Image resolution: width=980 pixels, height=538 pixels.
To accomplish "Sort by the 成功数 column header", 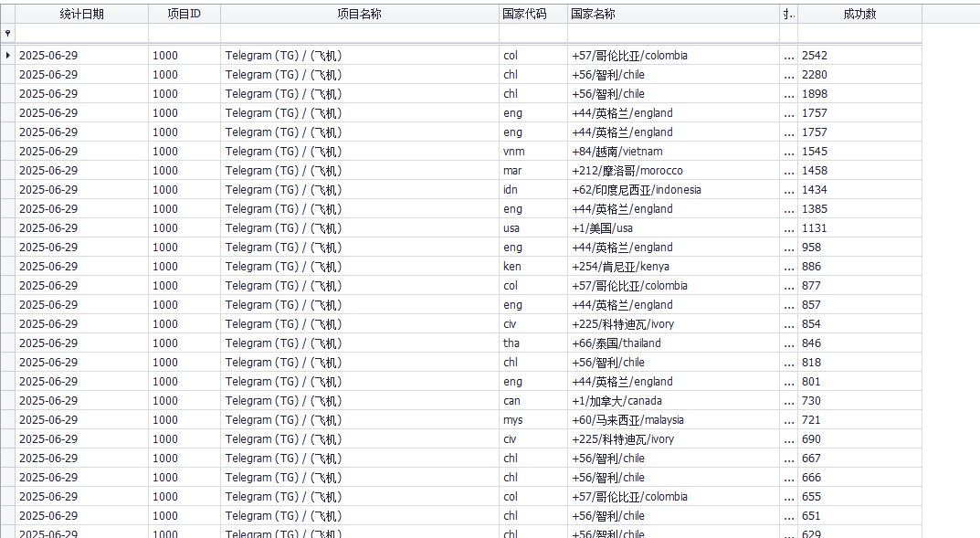I will click(859, 14).
